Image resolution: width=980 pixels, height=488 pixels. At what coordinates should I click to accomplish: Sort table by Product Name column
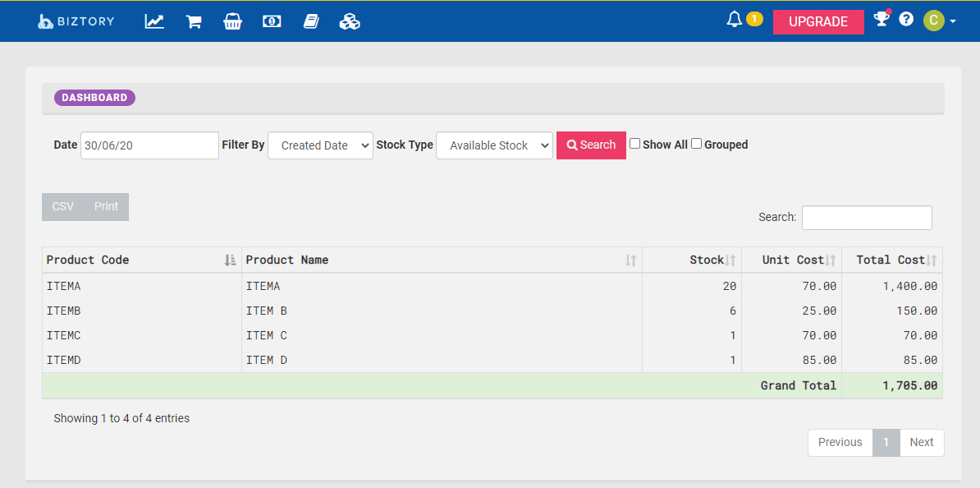[x=442, y=260]
